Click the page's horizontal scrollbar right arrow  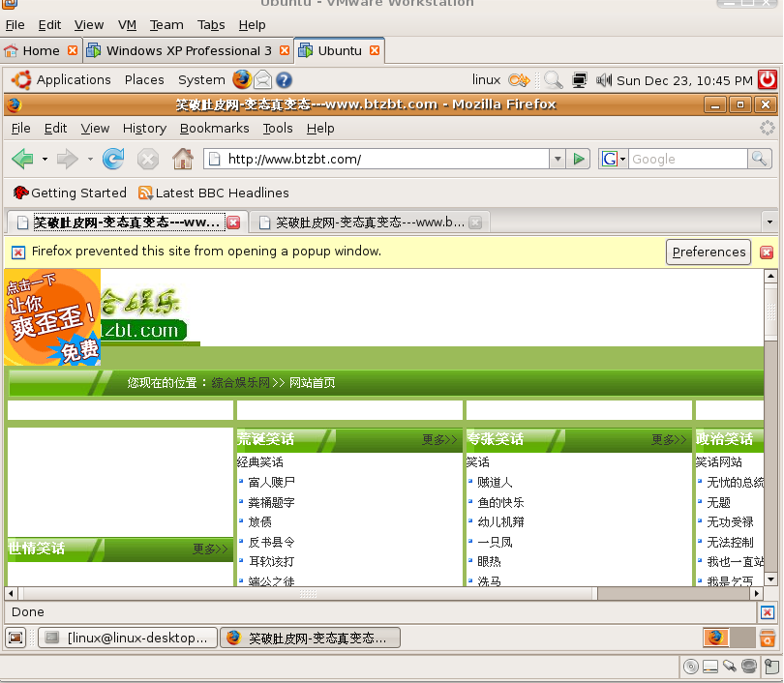point(757,594)
